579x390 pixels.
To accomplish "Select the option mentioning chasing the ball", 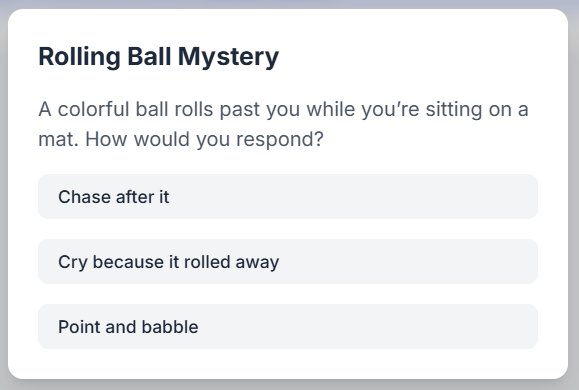I will [288, 196].
